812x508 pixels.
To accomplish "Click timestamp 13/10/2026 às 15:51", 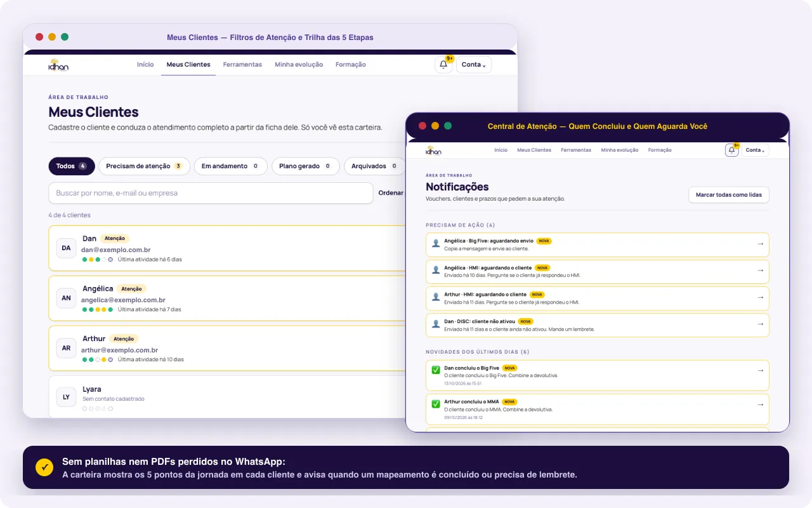I will pyautogui.click(x=463, y=384).
